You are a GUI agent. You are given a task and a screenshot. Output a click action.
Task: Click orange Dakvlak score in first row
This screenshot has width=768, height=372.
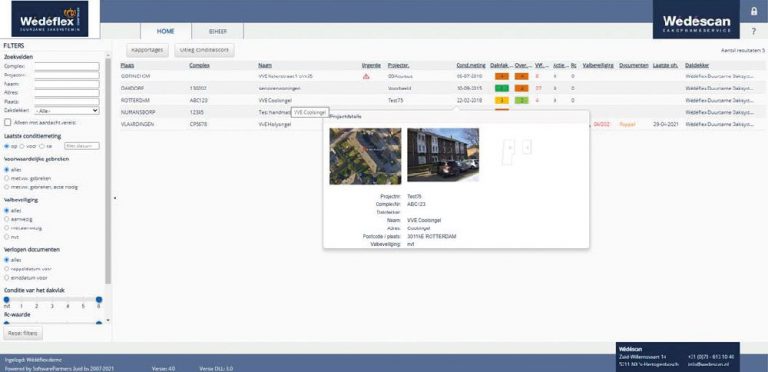click(502, 76)
